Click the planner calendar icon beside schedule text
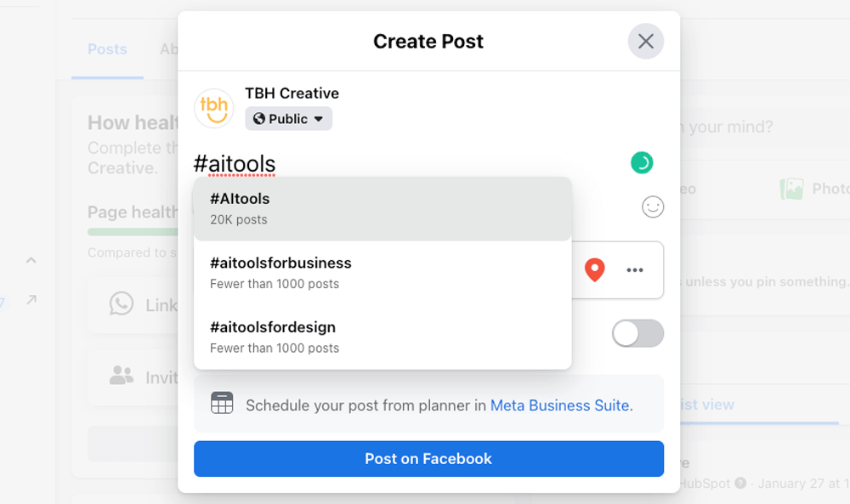Screen dimensions: 850x504 click(x=222, y=405)
